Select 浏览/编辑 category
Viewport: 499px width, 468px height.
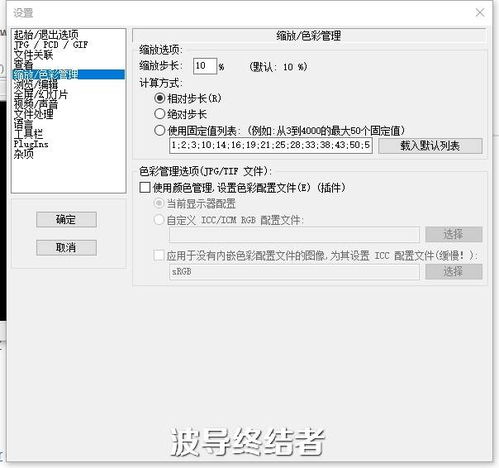pyautogui.click(x=36, y=84)
